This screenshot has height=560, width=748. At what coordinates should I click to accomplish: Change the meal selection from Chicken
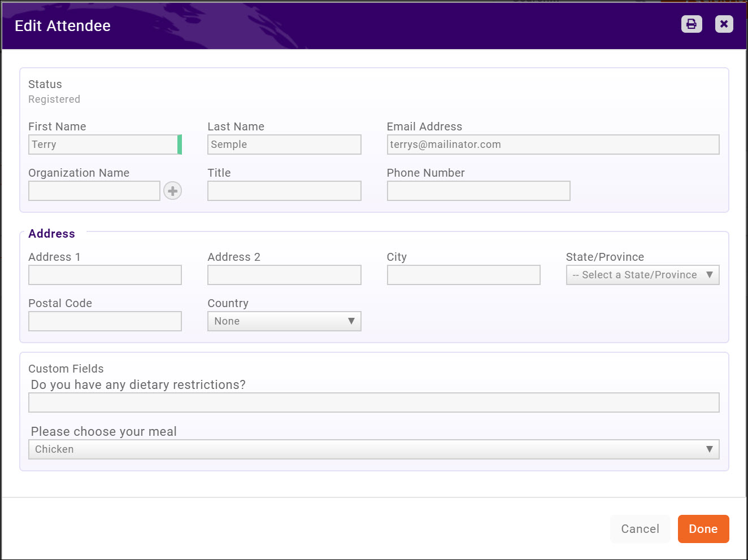click(x=373, y=449)
